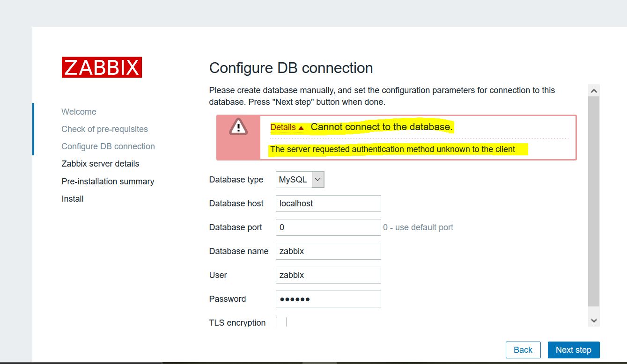This screenshot has height=364, width=627.
Task: Click the warning triangle icon in error box
Action: tap(238, 126)
